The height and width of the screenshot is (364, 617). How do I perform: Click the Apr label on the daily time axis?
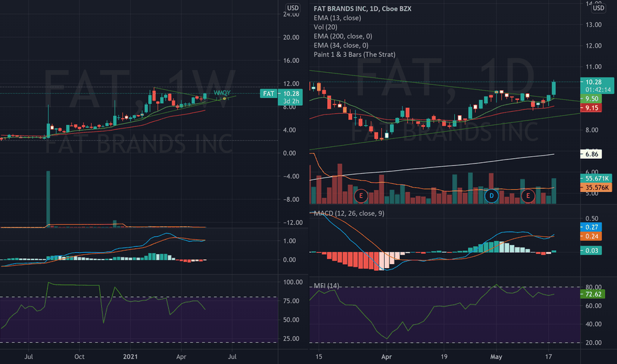(x=387, y=357)
